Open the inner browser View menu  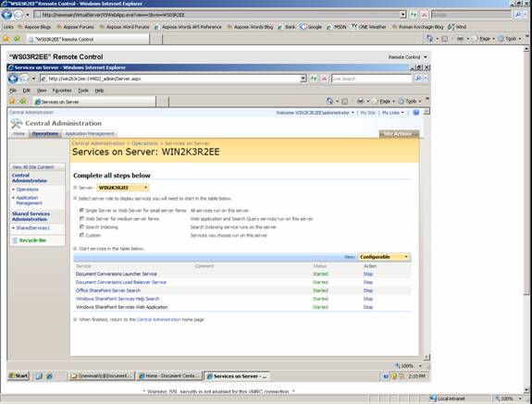[x=42, y=91]
